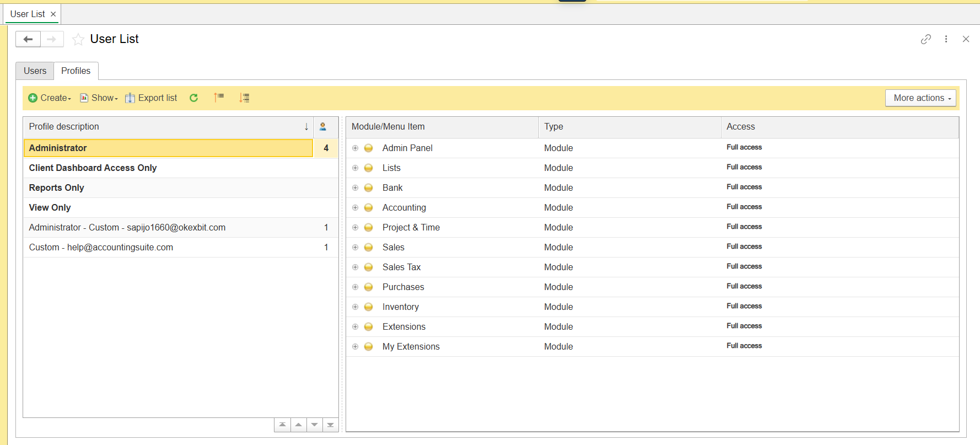Open the Show dropdown menu
The height and width of the screenshot is (445, 980).
(x=99, y=98)
